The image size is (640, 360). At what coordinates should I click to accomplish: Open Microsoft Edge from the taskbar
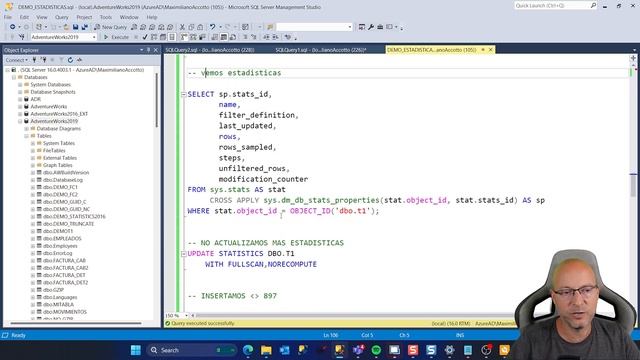coord(248,350)
